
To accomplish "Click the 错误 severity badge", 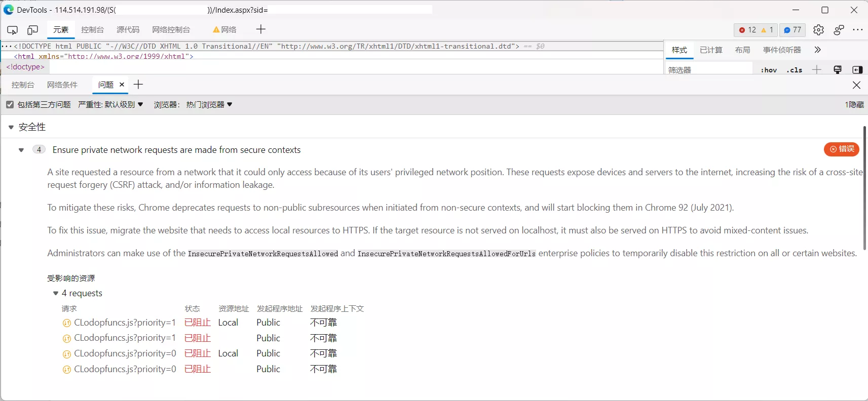I will [x=842, y=149].
